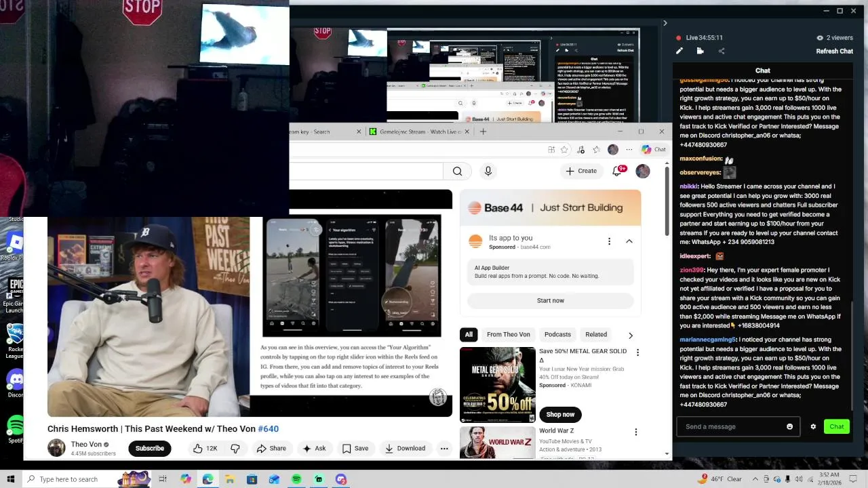Viewport: 868px width, 488px height.
Task: Click the Ask button under the video
Action: (x=314, y=448)
